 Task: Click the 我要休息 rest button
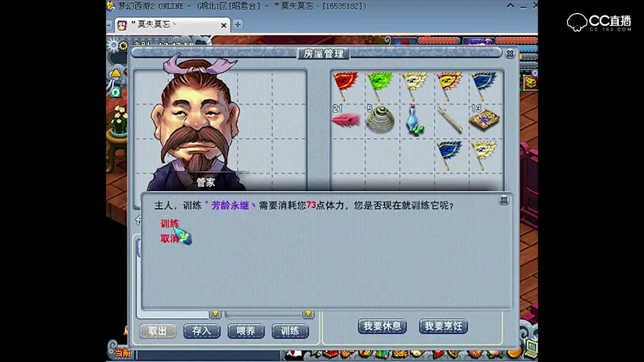point(382,326)
